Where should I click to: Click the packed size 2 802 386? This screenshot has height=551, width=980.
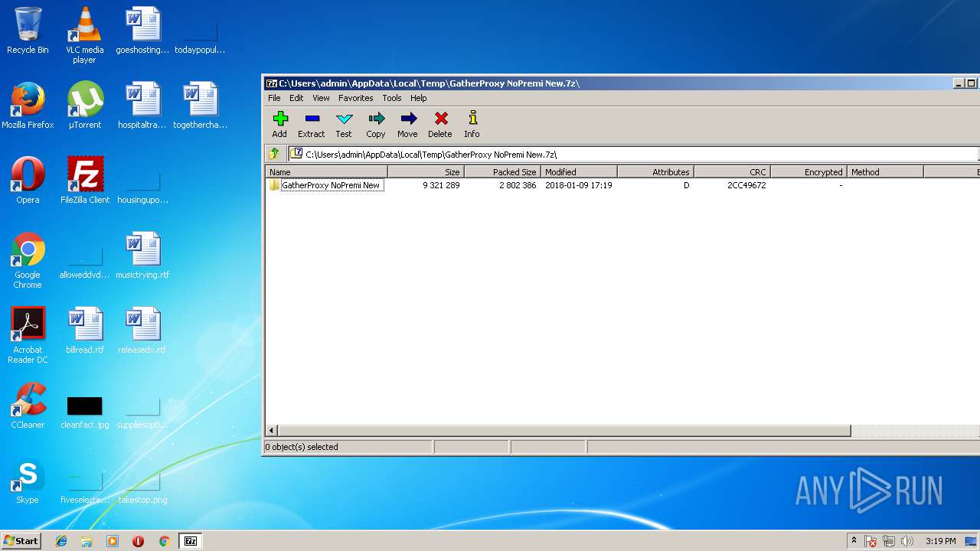[x=518, y=185]
